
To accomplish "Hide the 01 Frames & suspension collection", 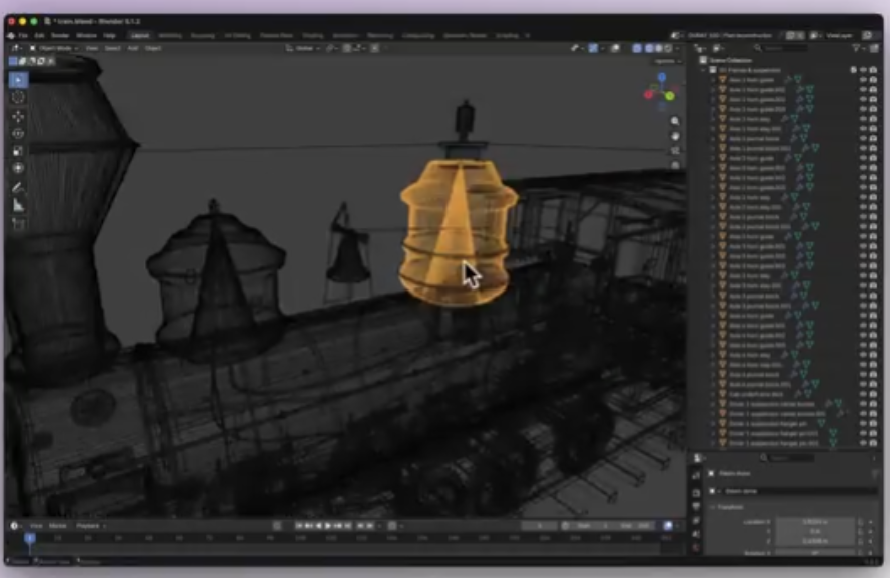I will click(x=863, y=70).
